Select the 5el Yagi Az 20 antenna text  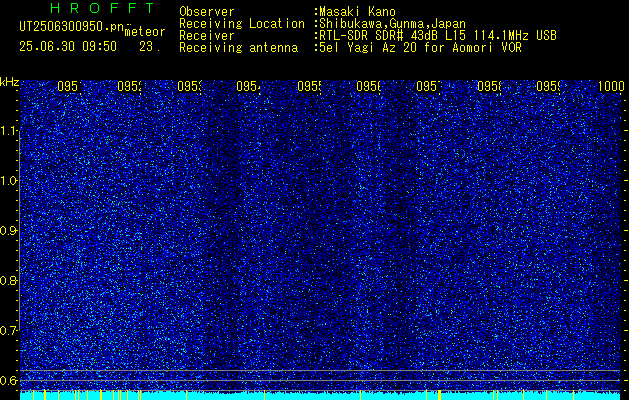(420, 48)
